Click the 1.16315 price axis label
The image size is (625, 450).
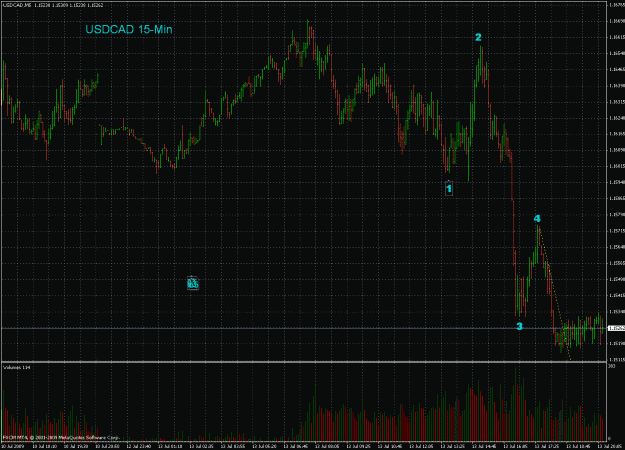[x=617, y=102]
